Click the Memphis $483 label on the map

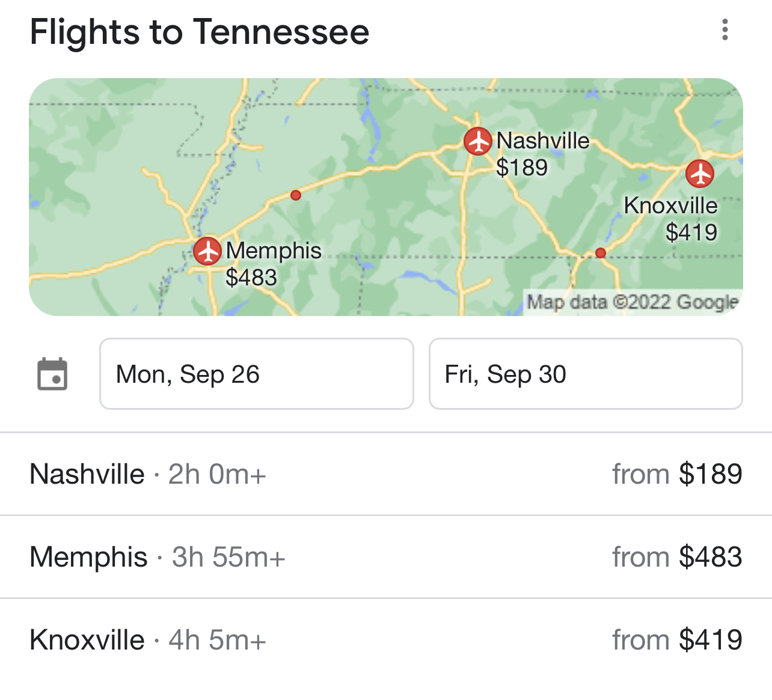click(x=251, y=277)
